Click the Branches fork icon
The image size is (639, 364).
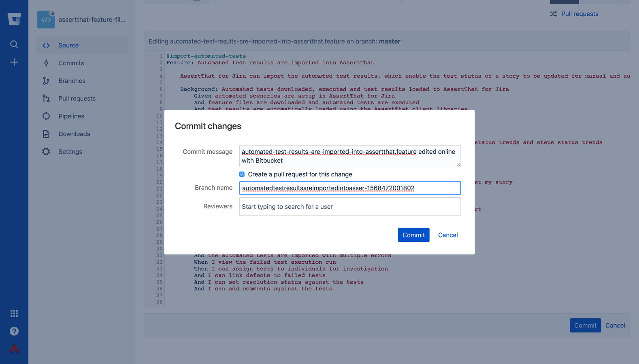pos(46,81)
